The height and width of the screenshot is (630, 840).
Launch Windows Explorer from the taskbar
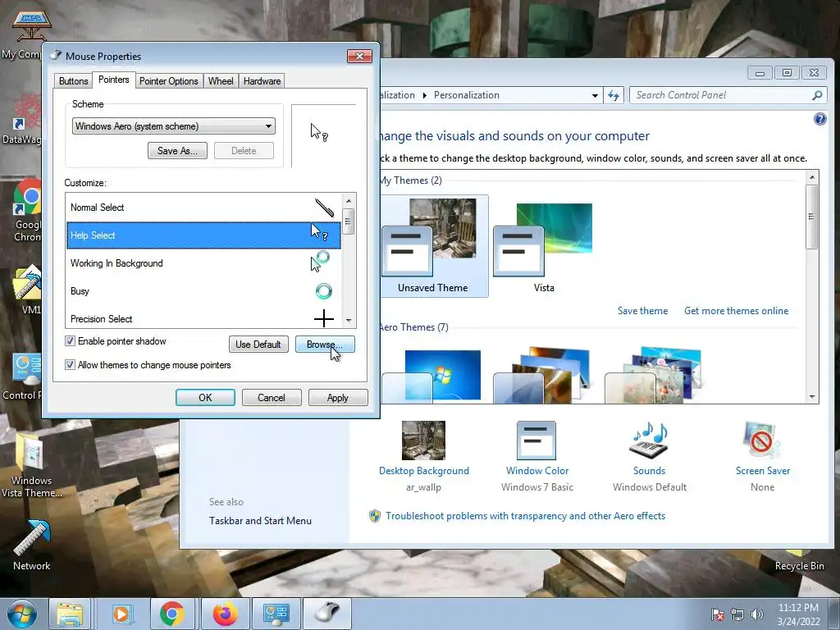click(x=70, y=614)
